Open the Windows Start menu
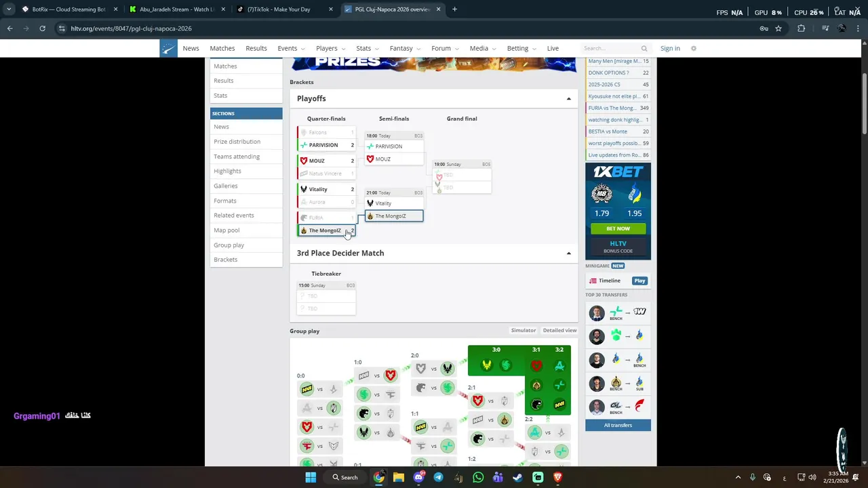 pos(311,477)
